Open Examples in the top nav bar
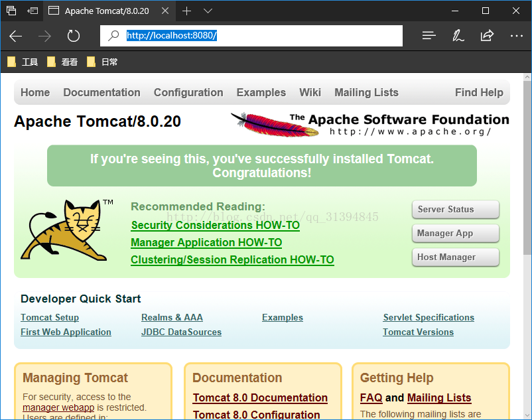The width and height of the screenshot is (532, 420). (261, 92)
